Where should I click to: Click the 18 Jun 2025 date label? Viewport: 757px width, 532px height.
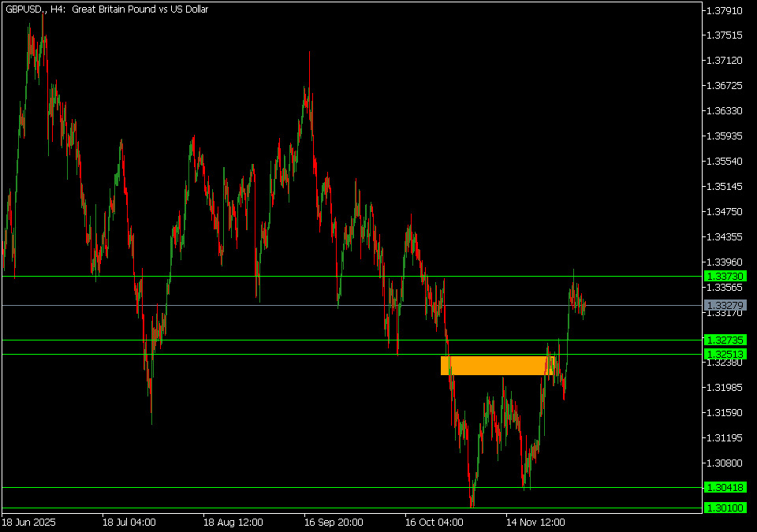29,522
